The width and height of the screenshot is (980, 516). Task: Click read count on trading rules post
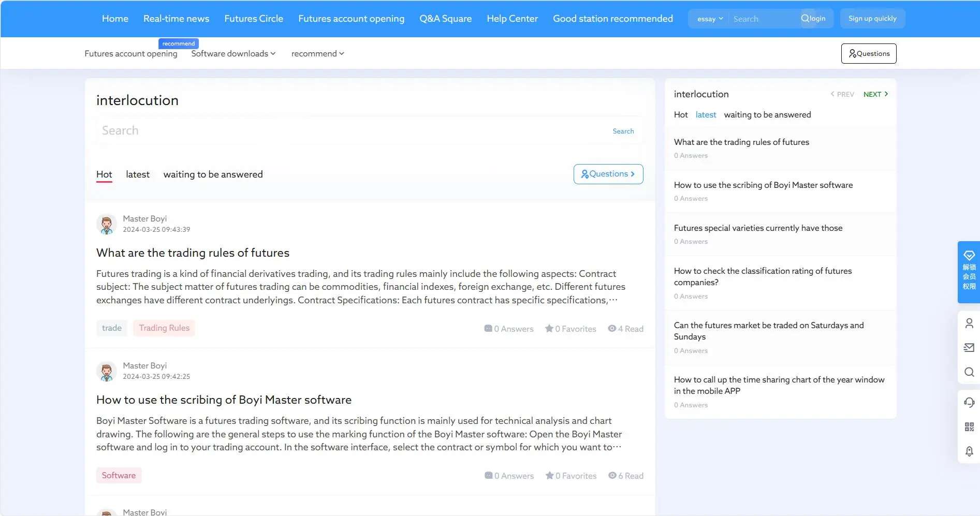point(625,329)
